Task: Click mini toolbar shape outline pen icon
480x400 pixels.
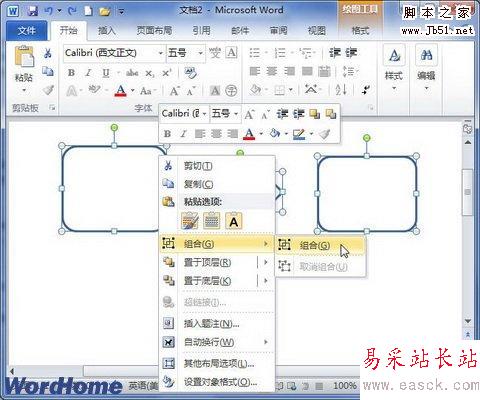Action: coord(298,134)
